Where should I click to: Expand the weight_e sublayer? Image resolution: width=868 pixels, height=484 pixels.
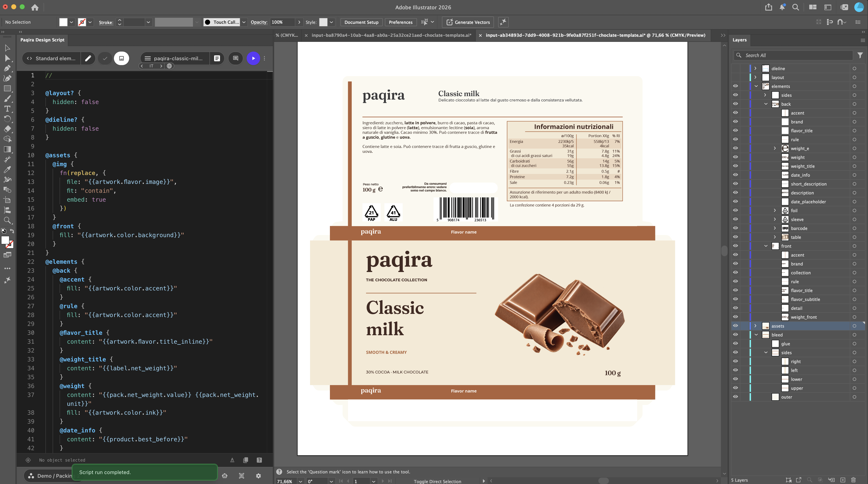(x=775, y=148)
